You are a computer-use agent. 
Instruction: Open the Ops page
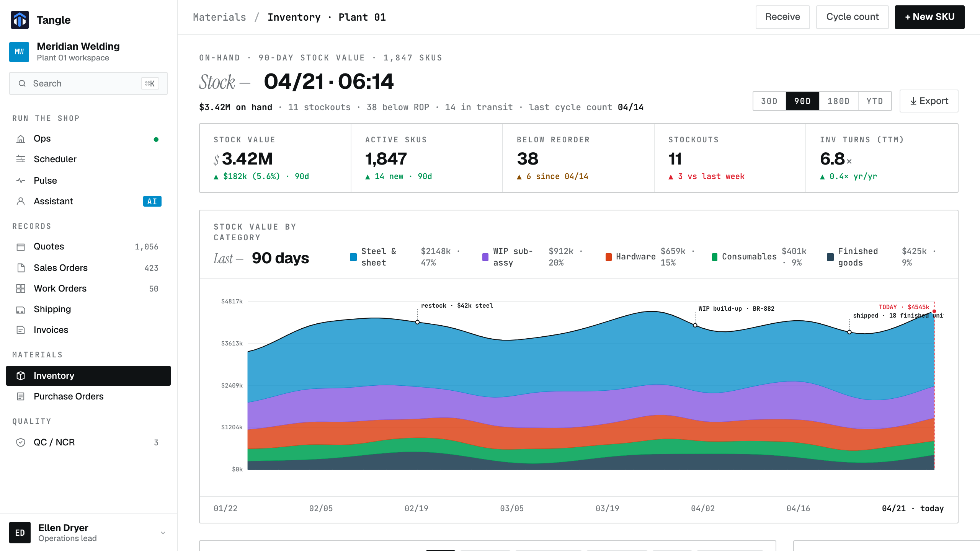point(88,139)
